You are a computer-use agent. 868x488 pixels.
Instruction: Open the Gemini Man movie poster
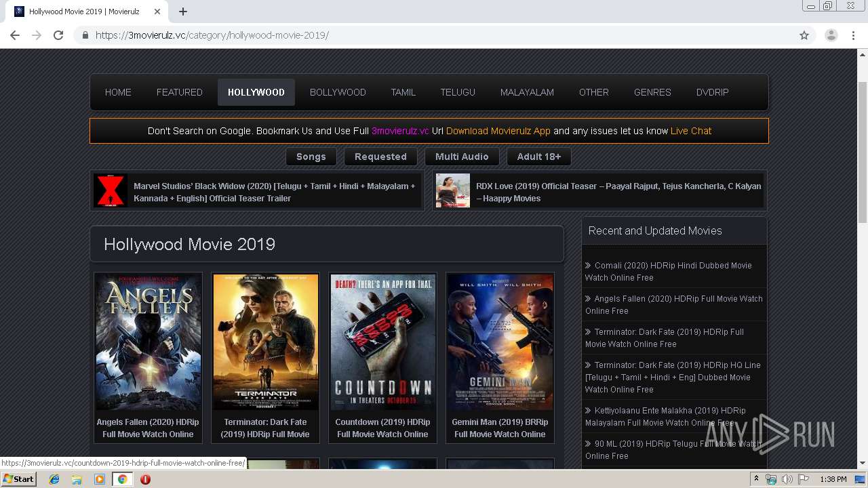pyautogui.click(x=500, y=342)
